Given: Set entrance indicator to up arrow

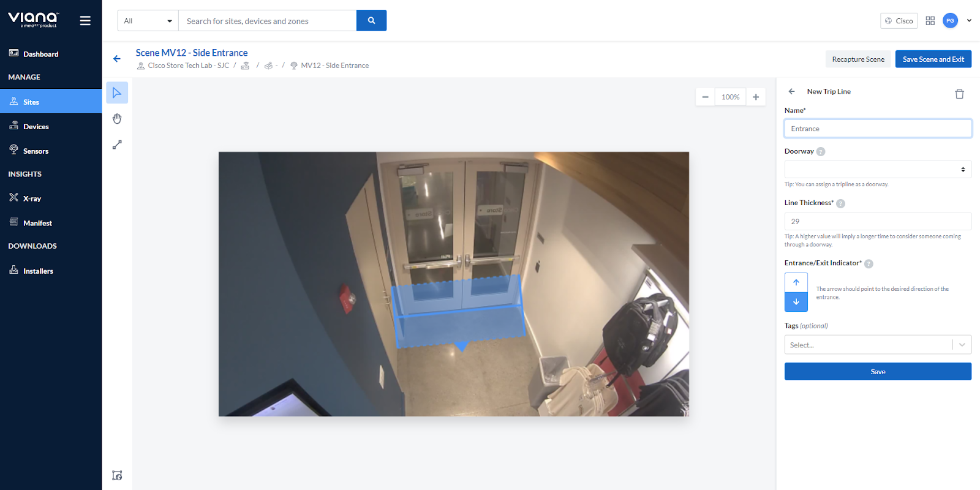Looking at the screenshot, I should (x=796, y=282).
